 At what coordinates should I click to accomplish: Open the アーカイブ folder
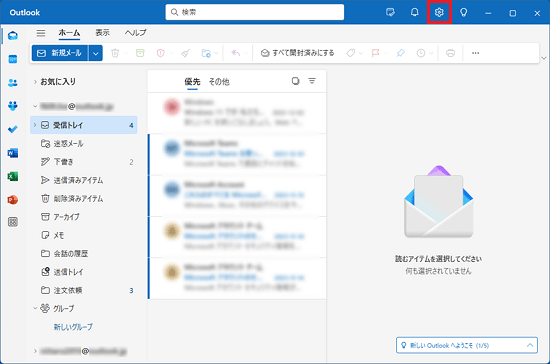[x=84, y=217]
